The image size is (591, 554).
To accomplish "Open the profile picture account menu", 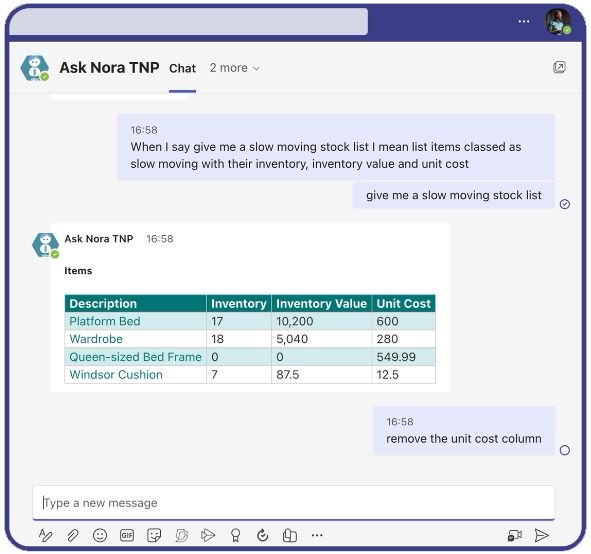I will click(x=558, y=21).
